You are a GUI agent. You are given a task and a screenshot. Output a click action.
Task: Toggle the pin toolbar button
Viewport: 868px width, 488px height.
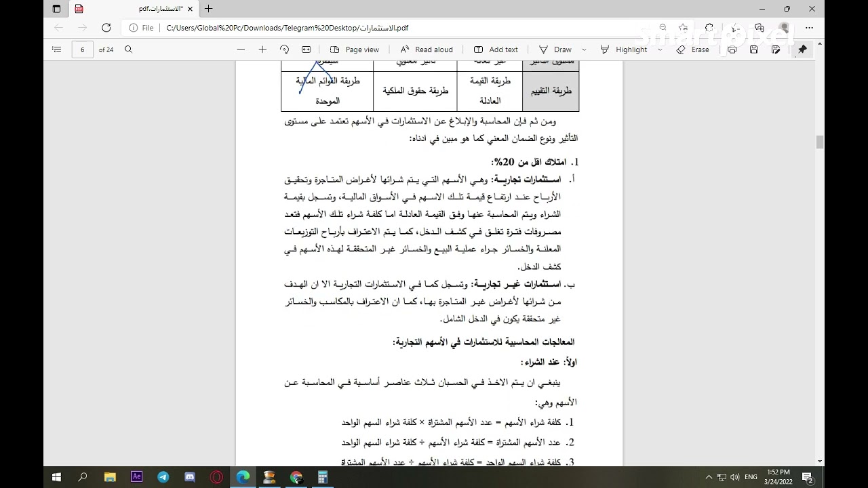point(803,49)
